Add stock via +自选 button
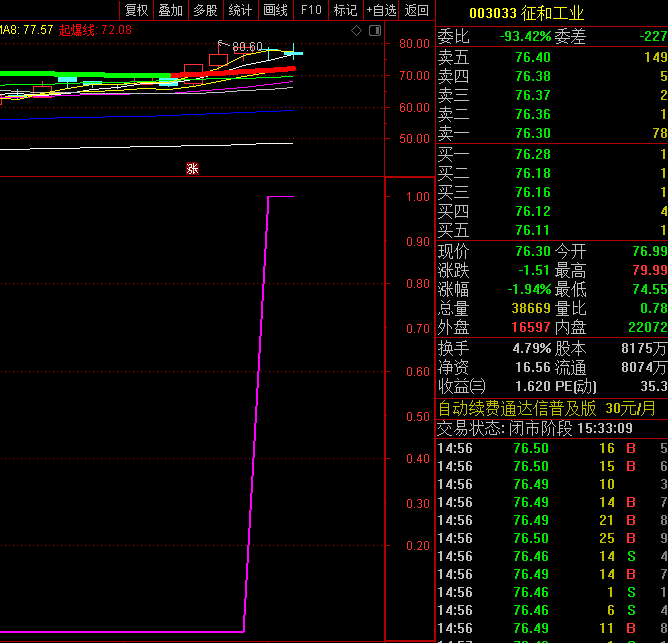Viewport: 668px width, 643px height. click(x=381, y=10)
